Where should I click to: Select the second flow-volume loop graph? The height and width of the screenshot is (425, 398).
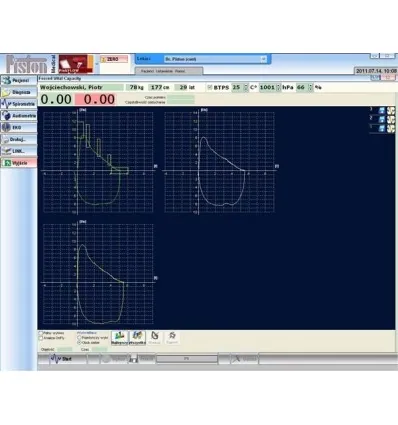point(220,162)
